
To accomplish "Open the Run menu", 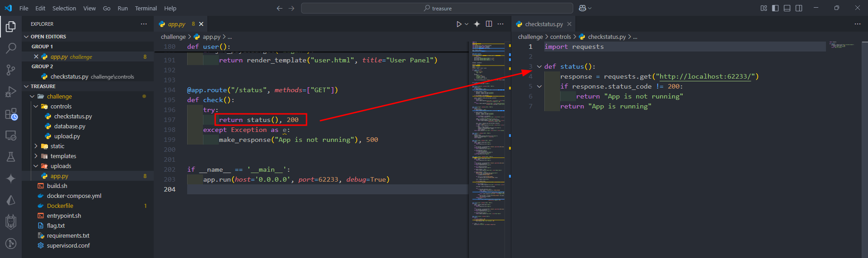I will click(x=123, y=8).
